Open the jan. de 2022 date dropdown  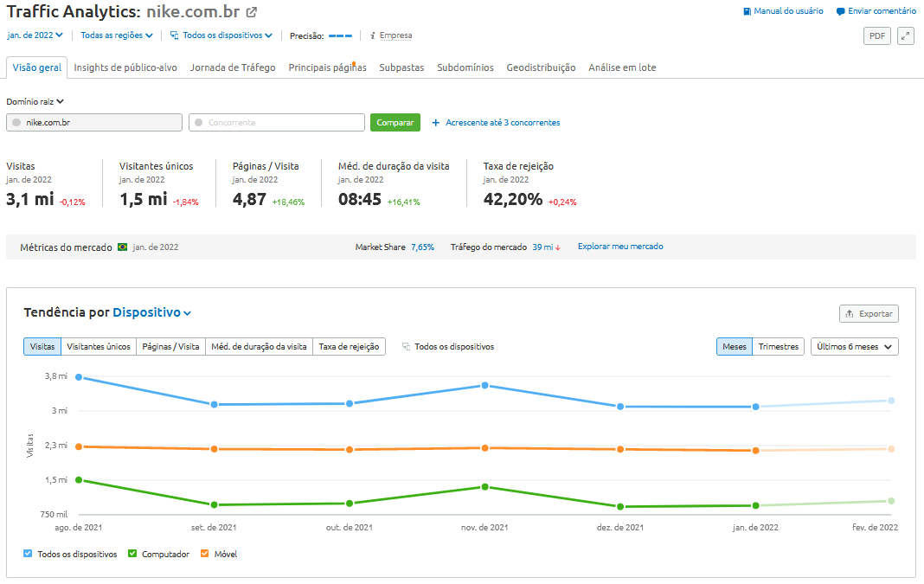[x=35, y=35]
